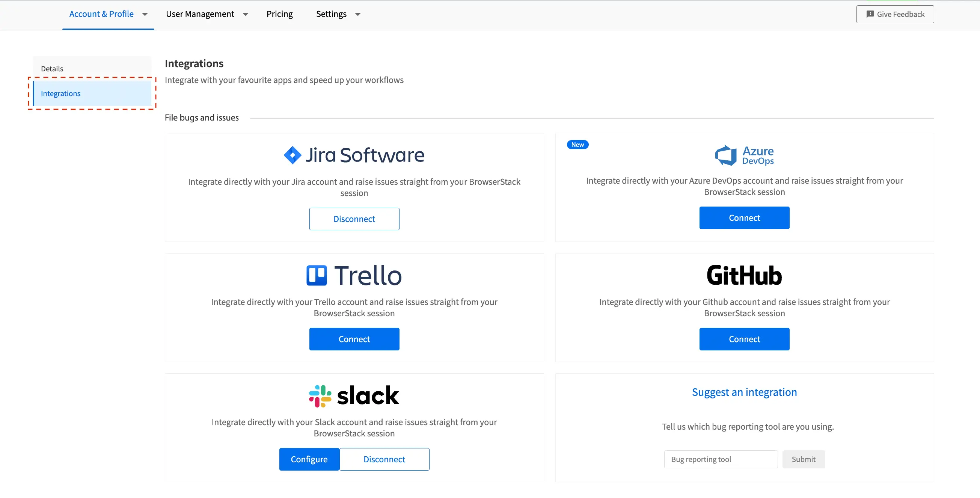Click the Slack hashtag logo icon

point(320,396)
